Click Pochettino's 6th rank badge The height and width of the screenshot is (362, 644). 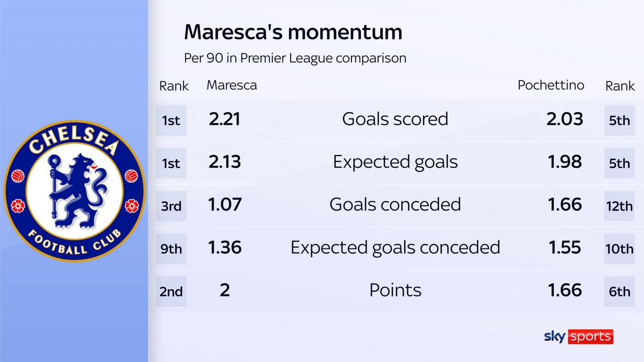(619, 291)
